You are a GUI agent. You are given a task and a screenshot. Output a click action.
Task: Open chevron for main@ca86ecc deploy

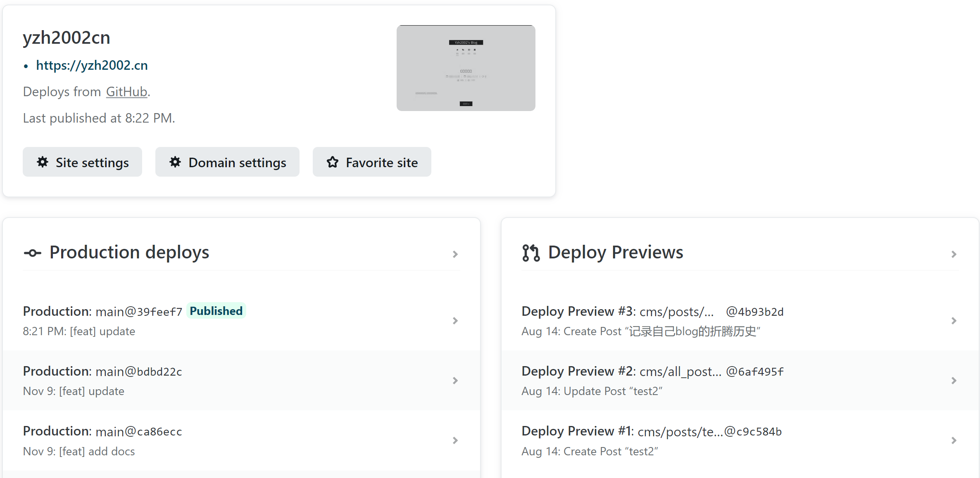455,440
